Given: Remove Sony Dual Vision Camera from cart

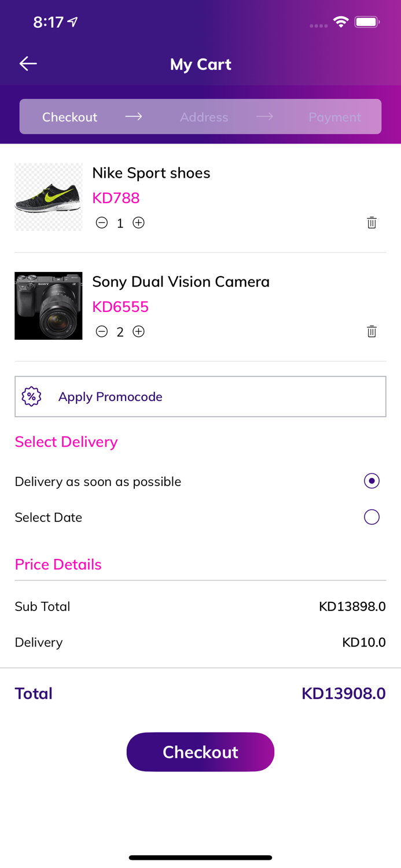Looking at the screenshot, I should click(x=371, y=332).
